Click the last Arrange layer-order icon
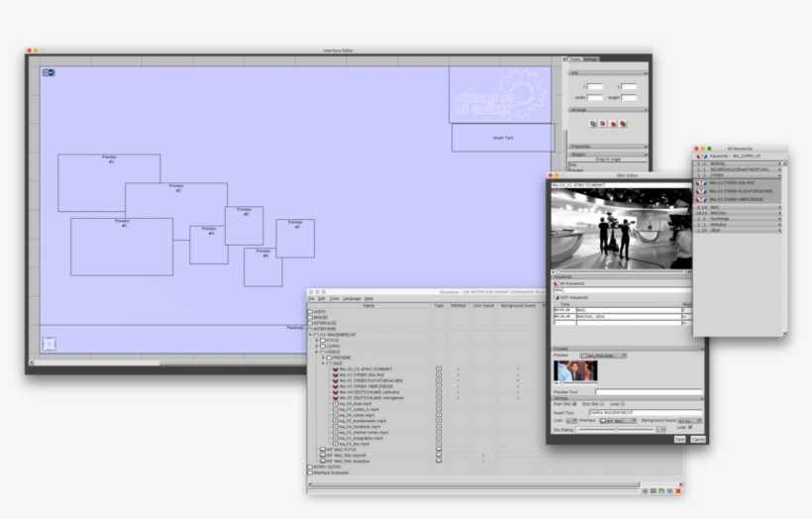 [x=624, y=124]
